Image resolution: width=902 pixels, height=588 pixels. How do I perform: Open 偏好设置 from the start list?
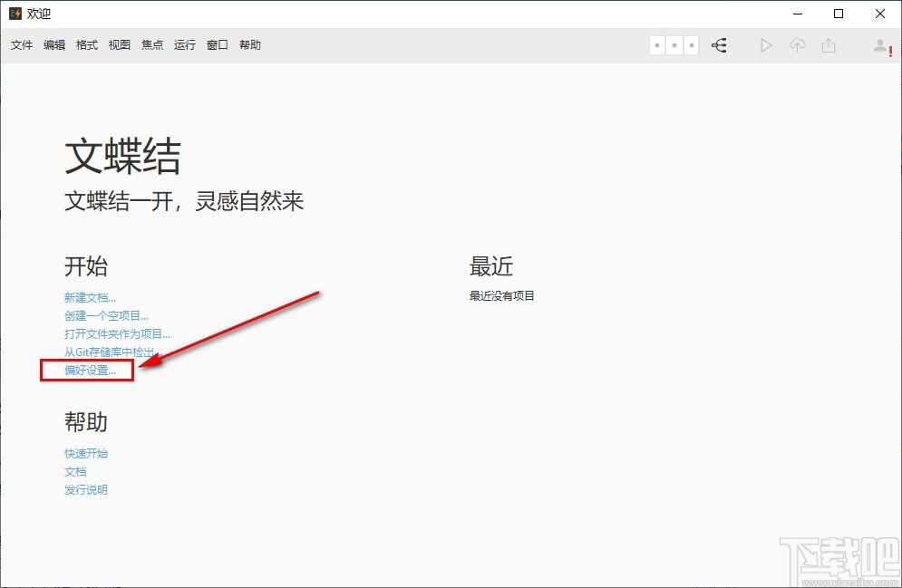87,370
